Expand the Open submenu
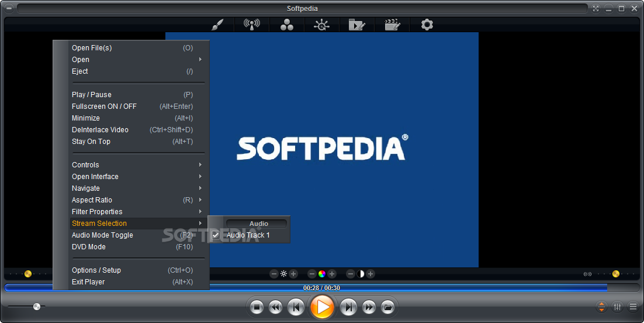The height and width of the screenshot is (323, 644). pyautogui.click(x=137, y=60)
